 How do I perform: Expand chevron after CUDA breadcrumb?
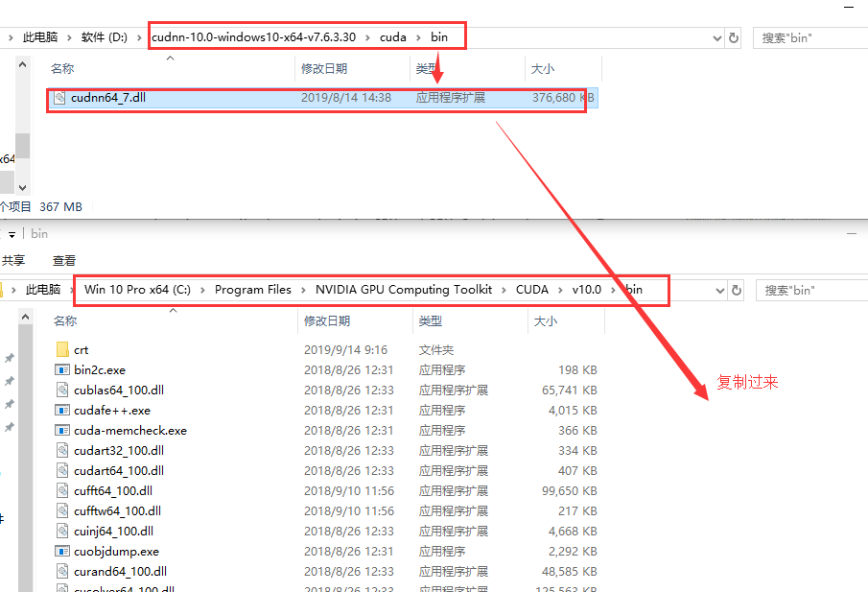(560, 290)
